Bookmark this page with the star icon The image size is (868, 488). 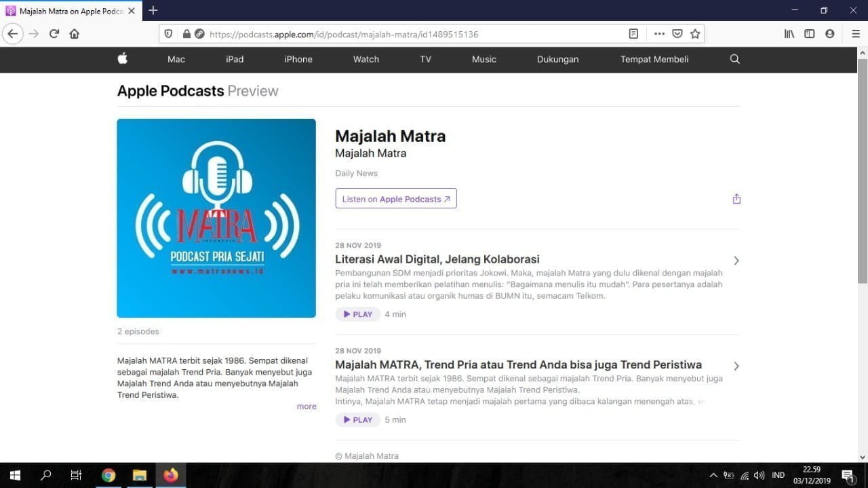click(x=695, y=34)
